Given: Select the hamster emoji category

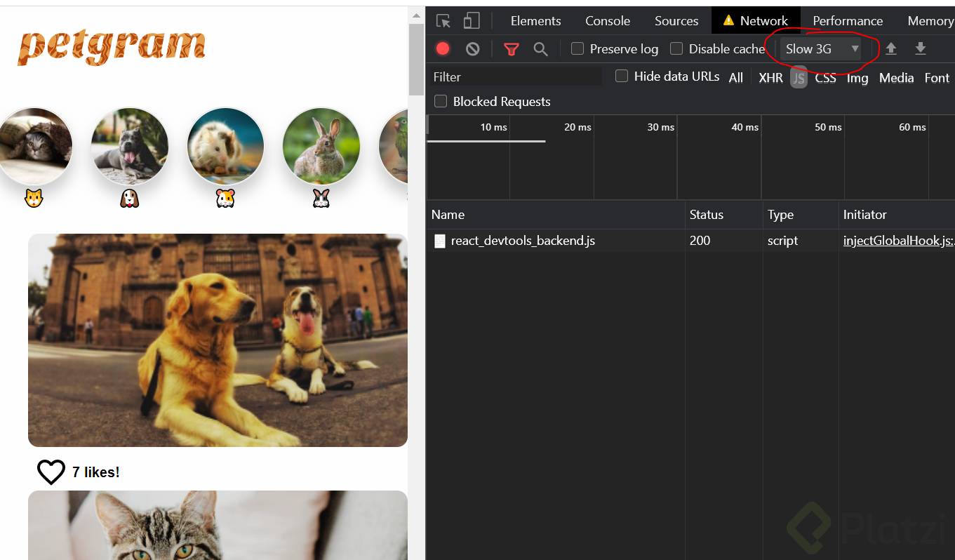Looking at the screenshot, I should pos(225,199).
